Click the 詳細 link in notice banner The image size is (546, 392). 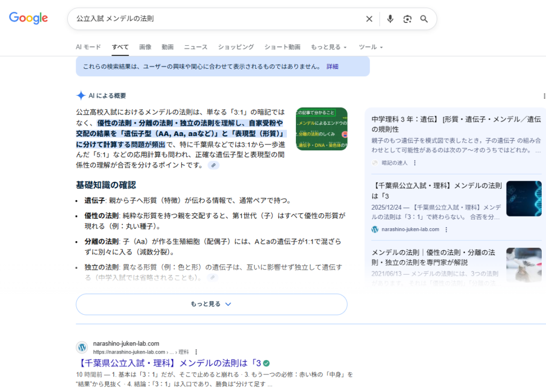(332, 67)
